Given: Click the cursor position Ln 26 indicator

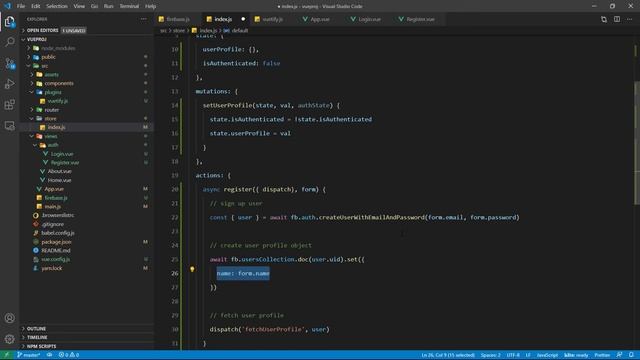Looking at the screenshot, I should [448, 355].
